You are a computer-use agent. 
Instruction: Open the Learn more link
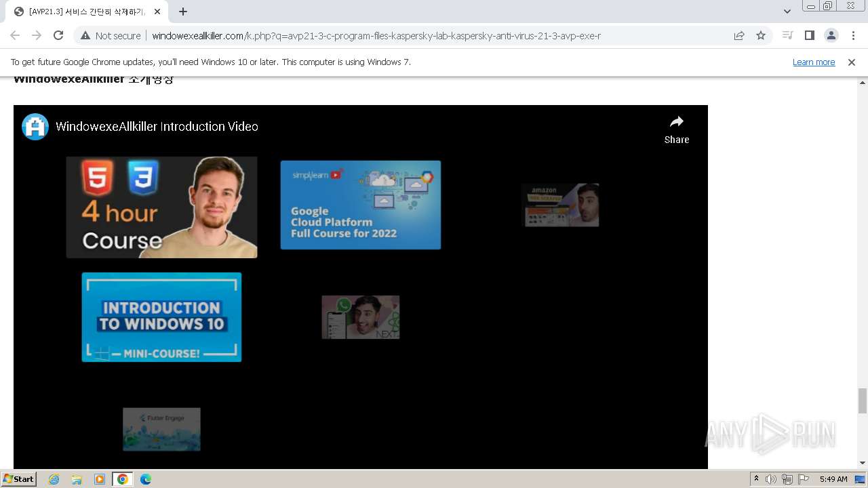point(814,62)
